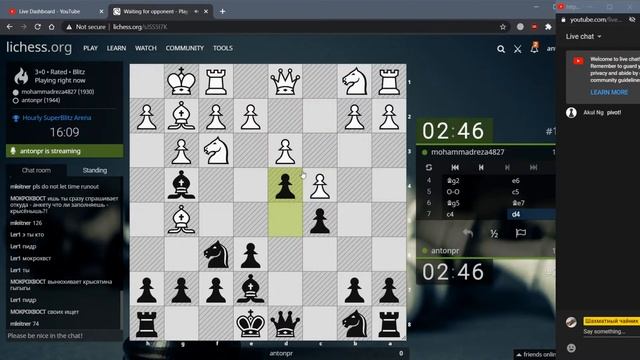Reload the lichess page
Viewport: 640px width, 360px height.
[38, 27]
